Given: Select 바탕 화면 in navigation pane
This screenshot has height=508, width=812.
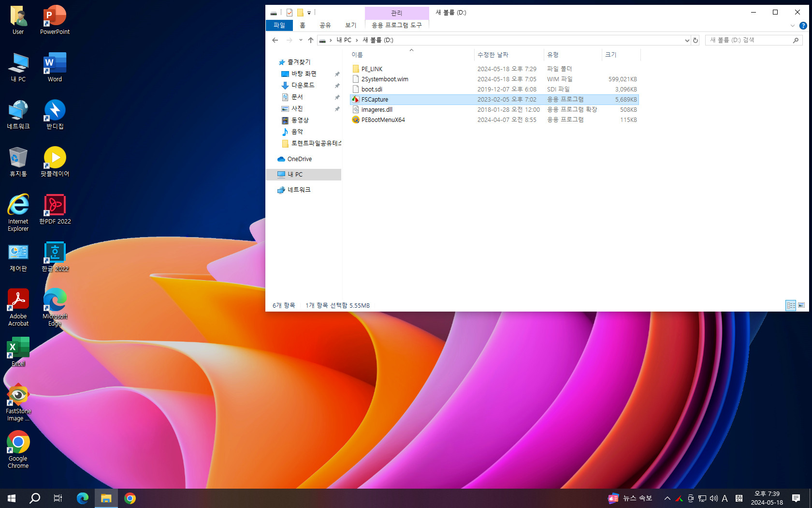Looking at the screenshot, I should [x=304, y=74].
